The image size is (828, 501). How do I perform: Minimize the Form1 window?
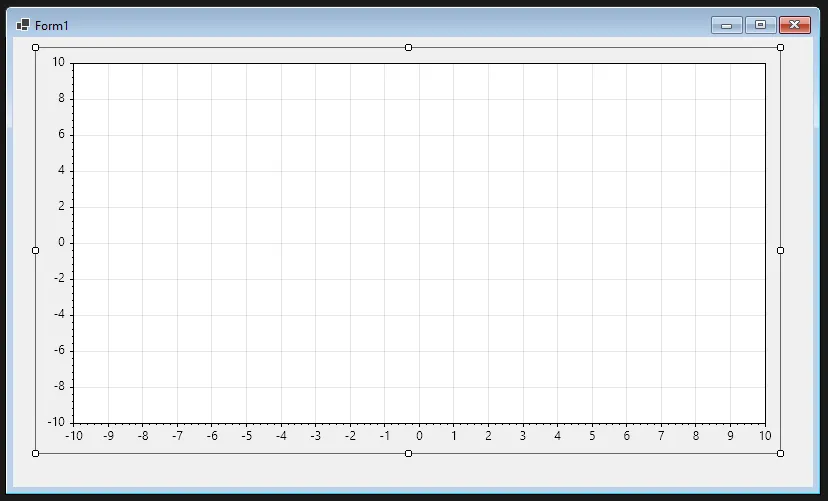tap(726, 25)
